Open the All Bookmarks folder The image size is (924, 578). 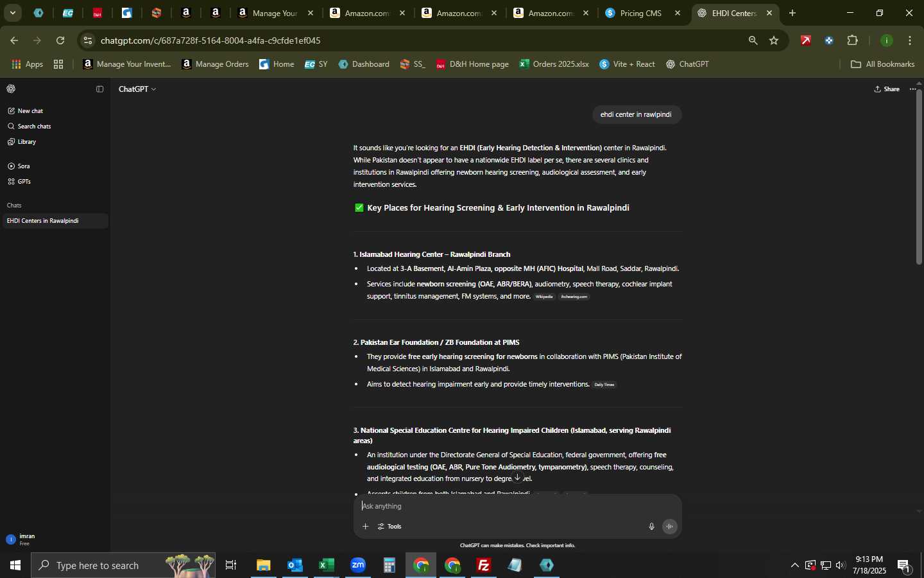(x=883, y=64)
